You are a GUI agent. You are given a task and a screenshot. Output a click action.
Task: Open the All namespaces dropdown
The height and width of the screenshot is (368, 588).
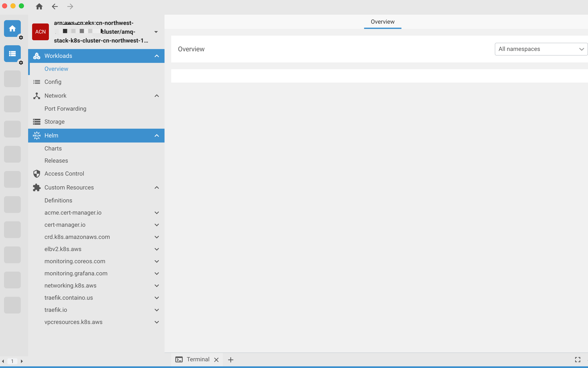point(541,49)
